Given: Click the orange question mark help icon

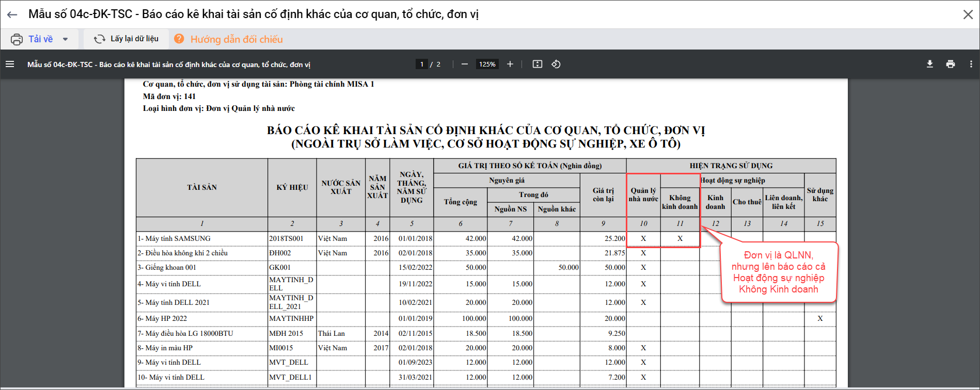Looking at the screenshot, I should point(179,39).
